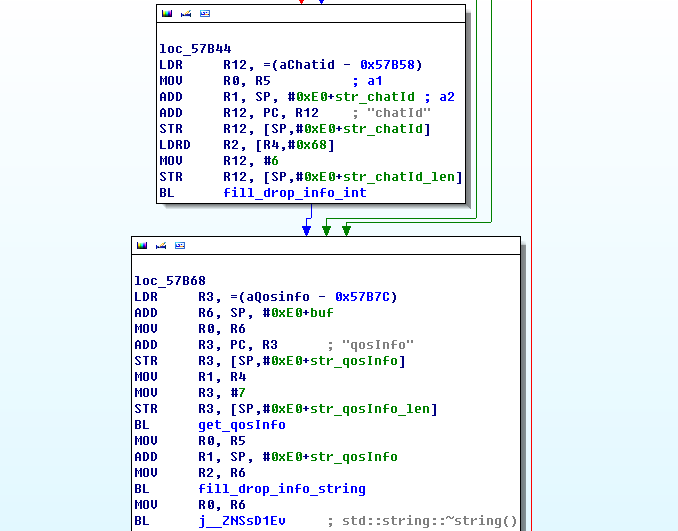Click the pencil edit icon on the loc_57B68 block
The height and width of the screenshot is (531, 678).
160,246
